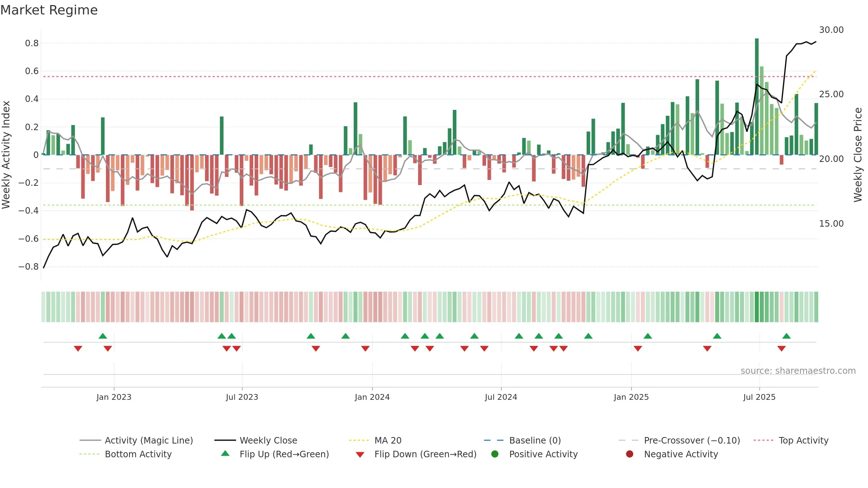Click the green Flip Up triangle in legend

click(225, 453)
